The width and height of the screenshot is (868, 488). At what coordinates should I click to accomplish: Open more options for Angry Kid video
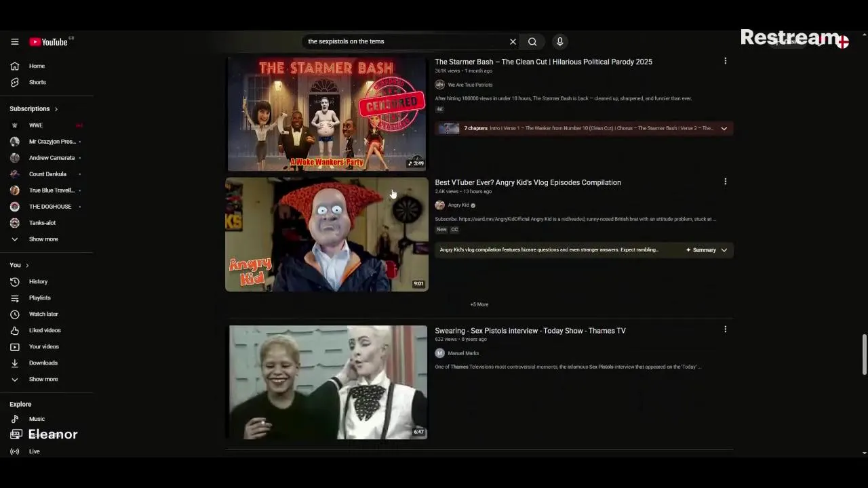point(725,182)
